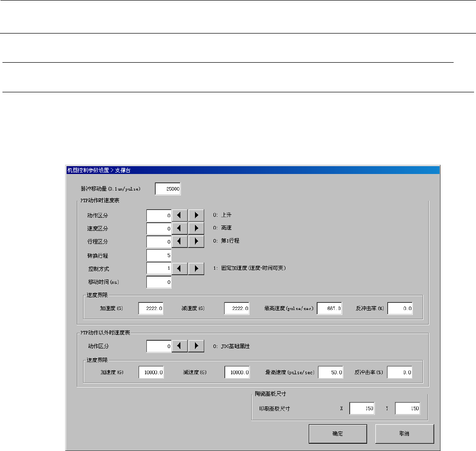Focus 动作区分 field in PTP动作时速度表
The image size is (476, 451).
click(159, 215)
